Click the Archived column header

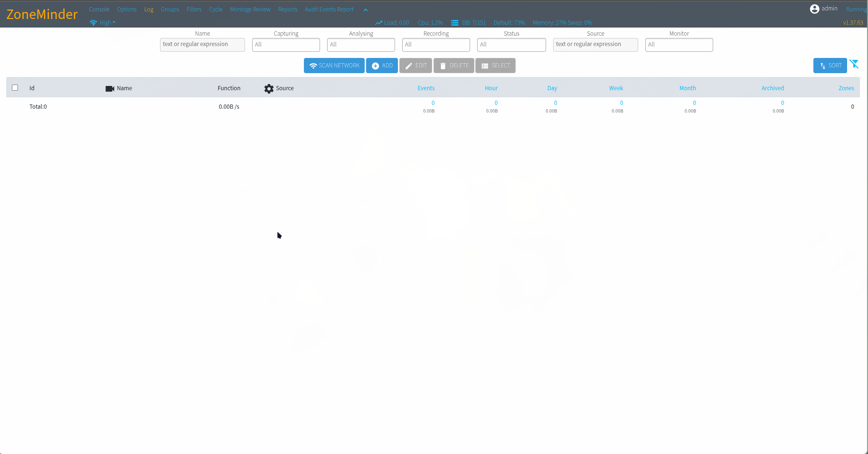(773, 88)
